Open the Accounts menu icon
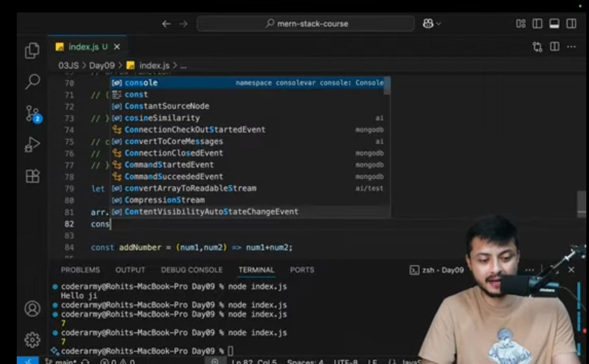Viewport: 589px width, 364px height. tap(32, 309)
